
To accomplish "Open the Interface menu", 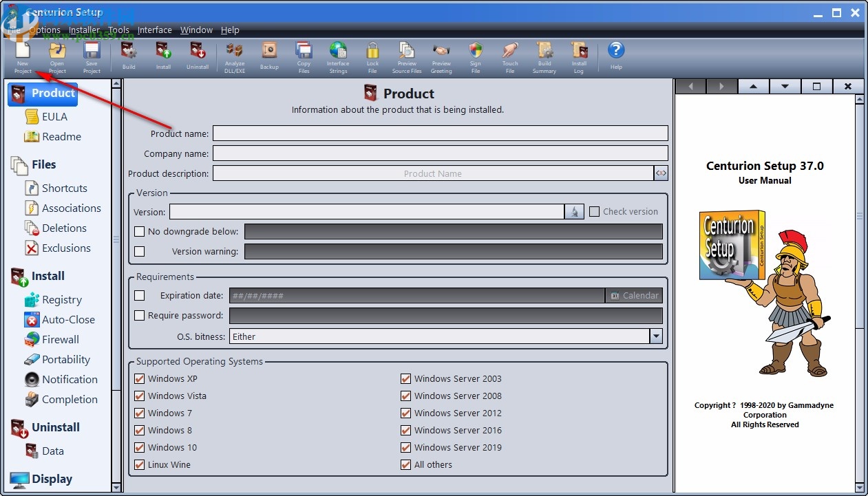I will (155, 30).
